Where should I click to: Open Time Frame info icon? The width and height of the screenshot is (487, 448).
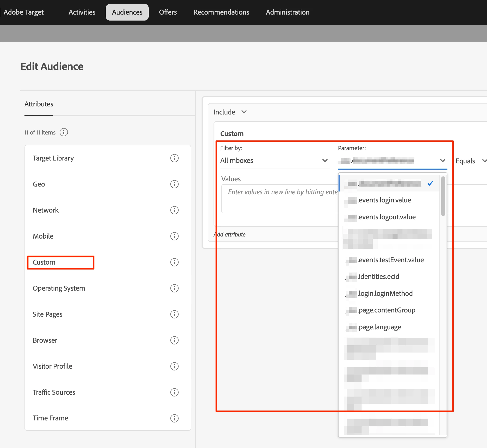[x=174, y=418]
